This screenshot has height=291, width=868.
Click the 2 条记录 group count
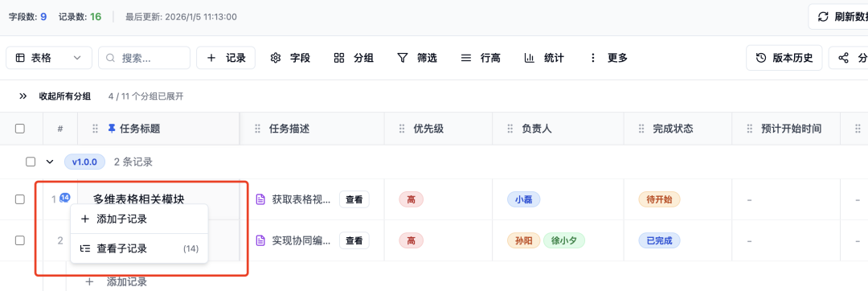(x=133, y=162)
